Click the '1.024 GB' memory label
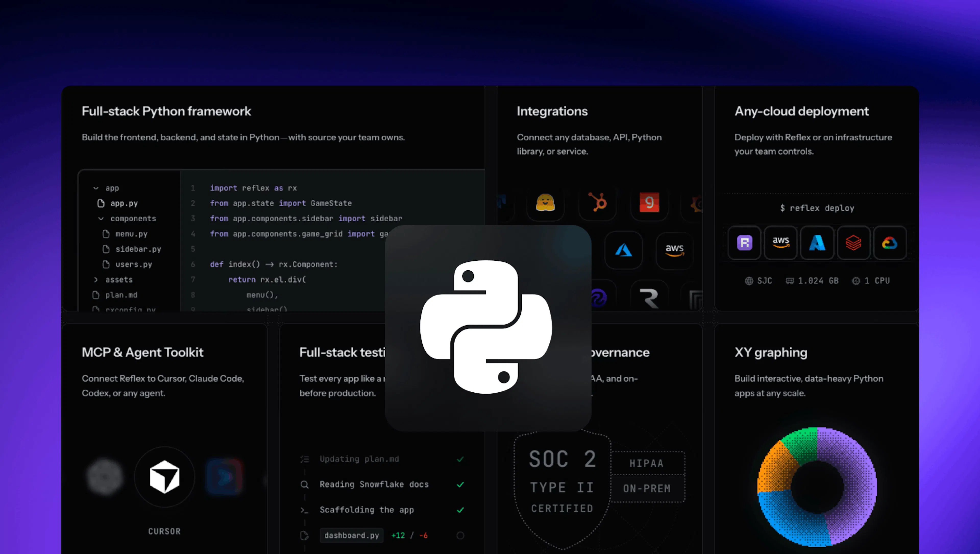This screenshot has height=554, width=980. coord(818,281)
